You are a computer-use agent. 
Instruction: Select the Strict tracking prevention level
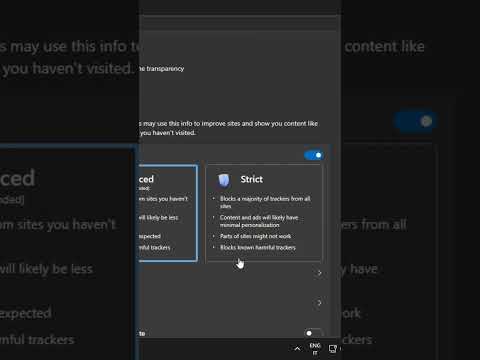pos(264,212)
